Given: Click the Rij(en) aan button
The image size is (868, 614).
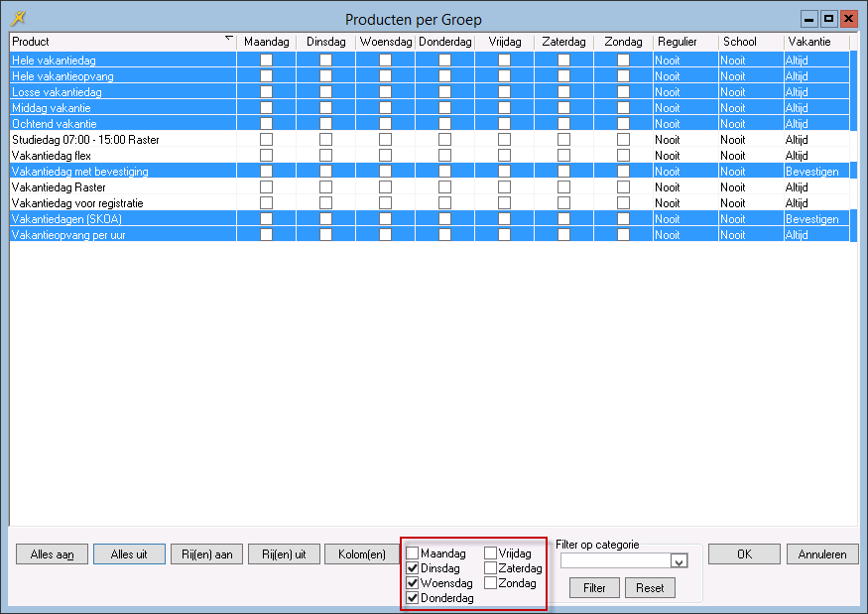Looking at the screenshot, I should click(208, 554).
